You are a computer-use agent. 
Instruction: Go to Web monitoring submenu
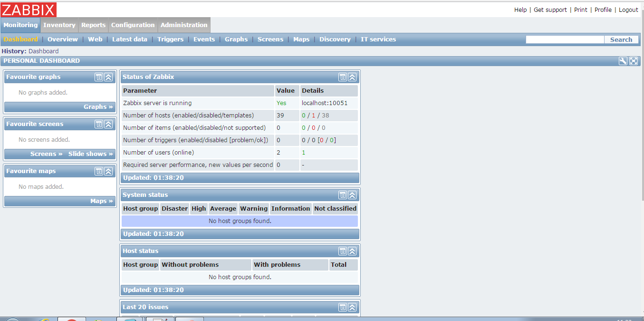pos(95,39)
